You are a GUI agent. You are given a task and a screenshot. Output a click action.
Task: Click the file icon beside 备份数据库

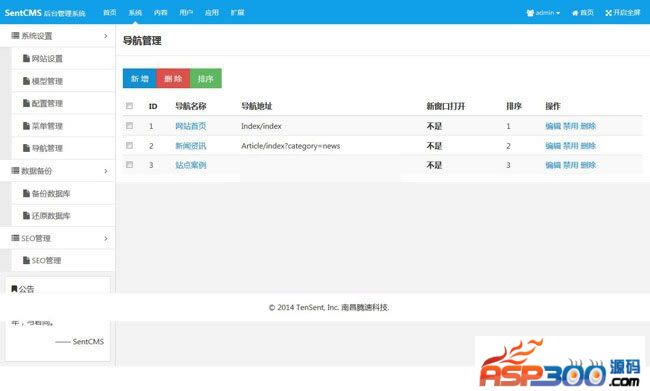coord(26,193)
